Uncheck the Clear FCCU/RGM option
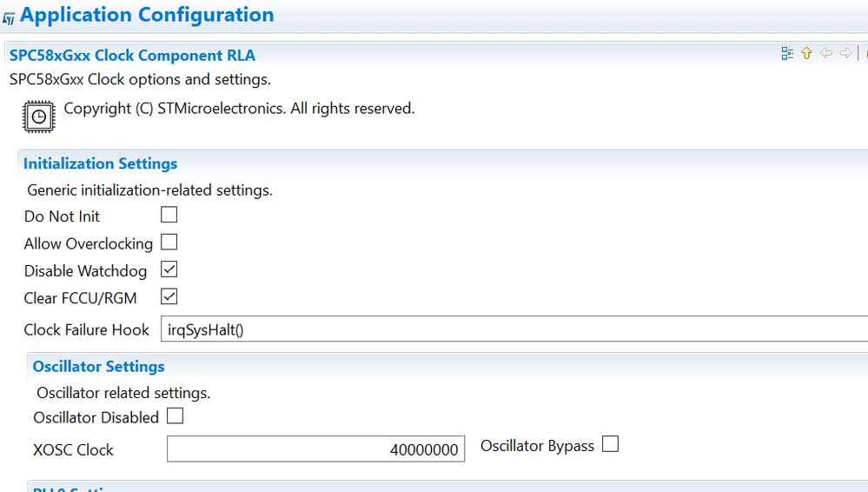Viewport: 868px width, 492px height. [169, 296]
